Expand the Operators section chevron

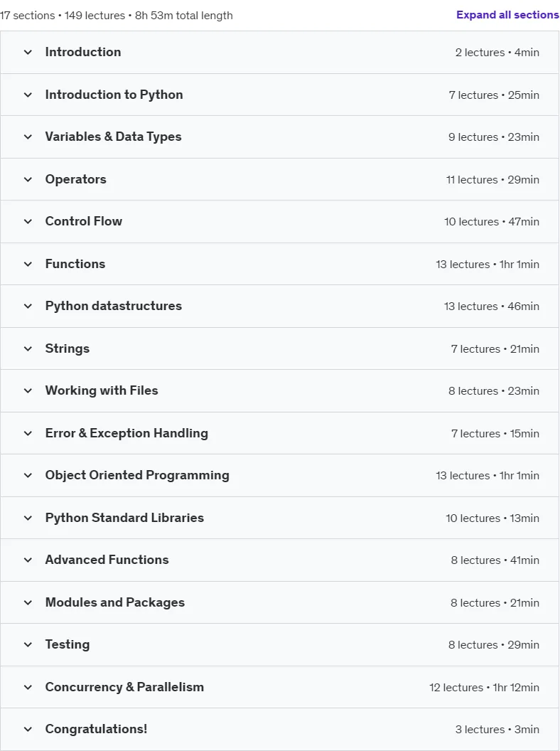(x=28, y=180)
